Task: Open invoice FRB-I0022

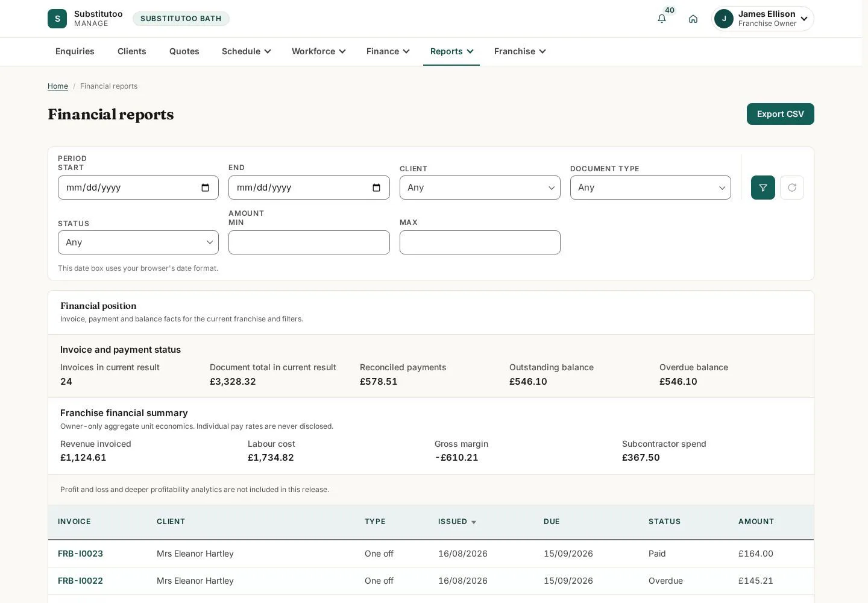Action: [x=80, y=581]
